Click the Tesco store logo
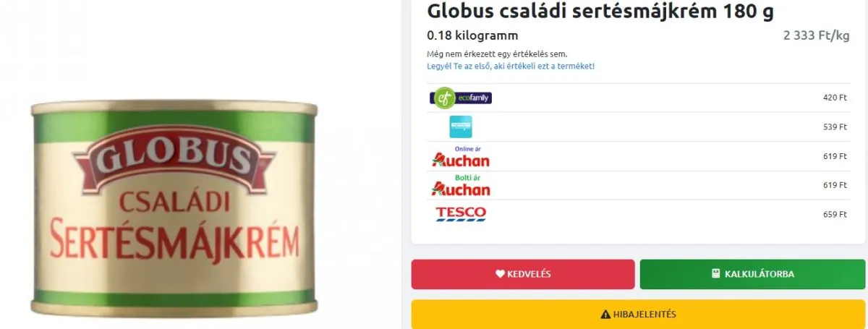The height and width of the screenshot is (329, 868). [461, 215]
